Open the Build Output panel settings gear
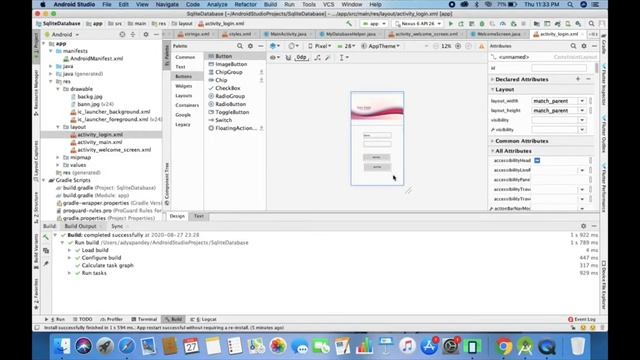The image size is (640, 360). pos(584,226)
